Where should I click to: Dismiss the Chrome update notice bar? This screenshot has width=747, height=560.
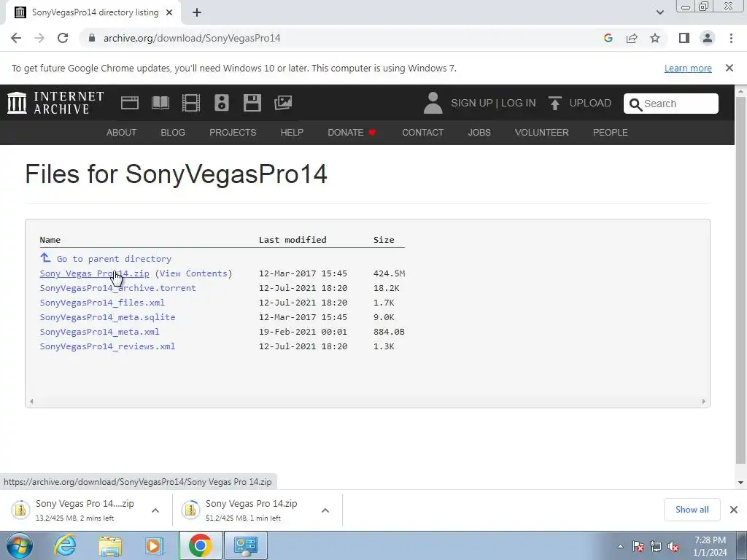[729, 68]
